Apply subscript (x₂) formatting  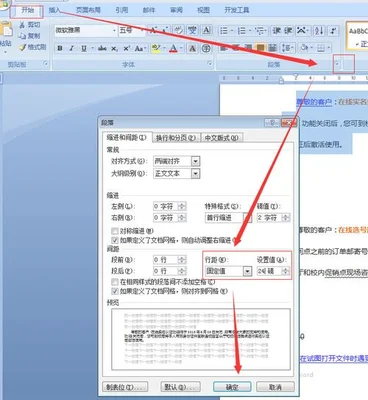[114, 49]
